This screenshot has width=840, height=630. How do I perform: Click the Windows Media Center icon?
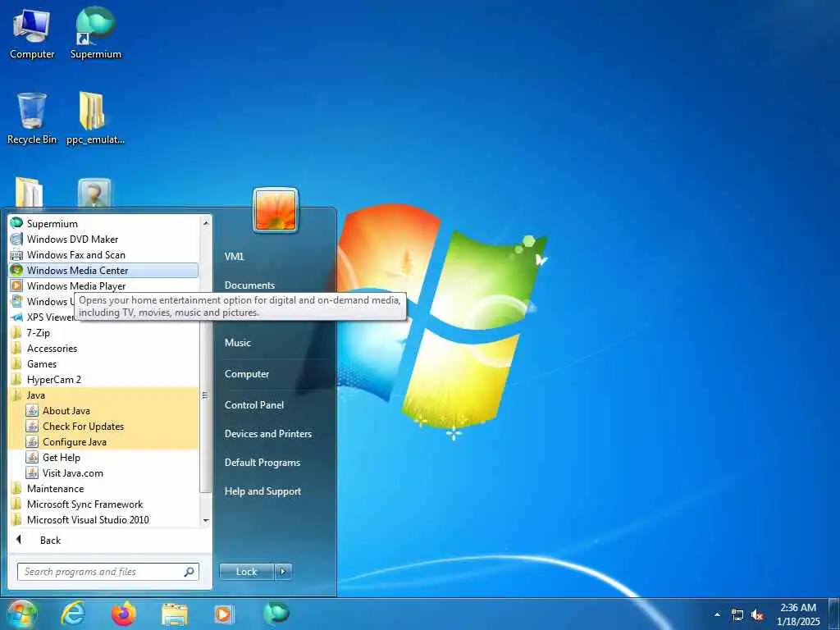point(16,270)
